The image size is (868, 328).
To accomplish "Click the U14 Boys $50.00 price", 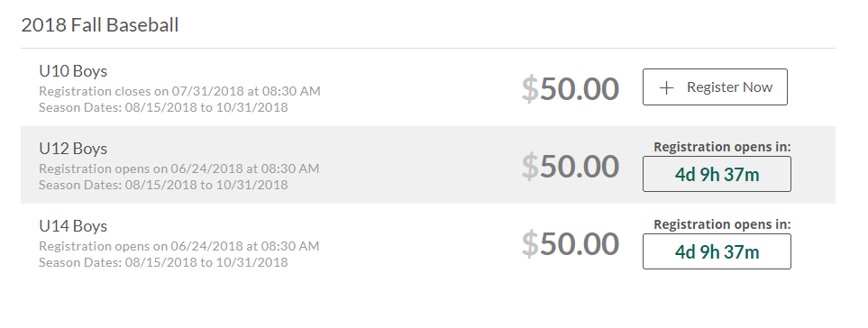I will click(x=571, y=243).
